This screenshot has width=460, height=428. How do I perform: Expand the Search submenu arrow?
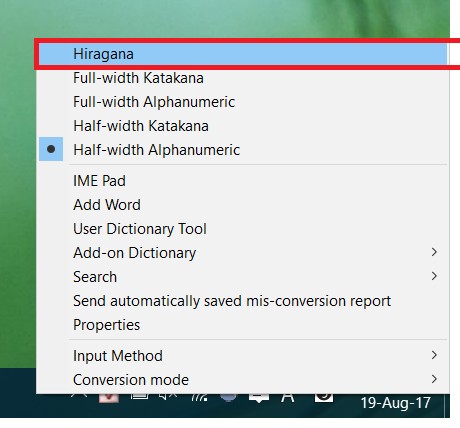434,276
